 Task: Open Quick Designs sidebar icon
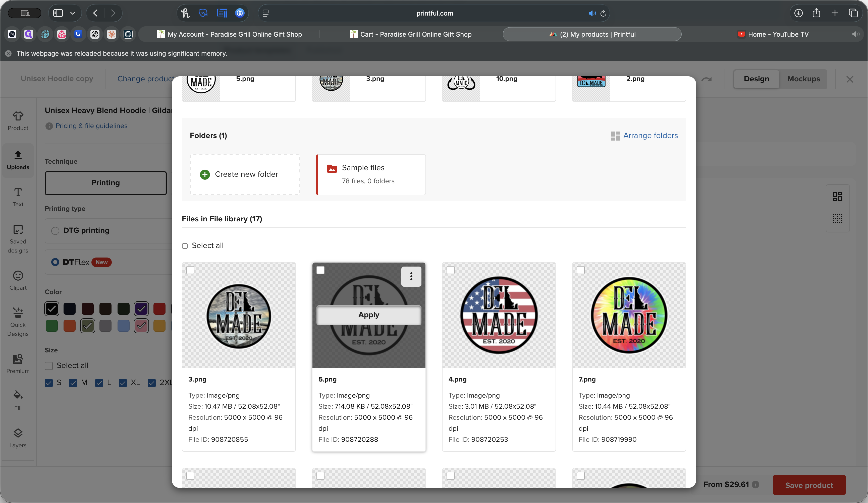tap(18, 322)
